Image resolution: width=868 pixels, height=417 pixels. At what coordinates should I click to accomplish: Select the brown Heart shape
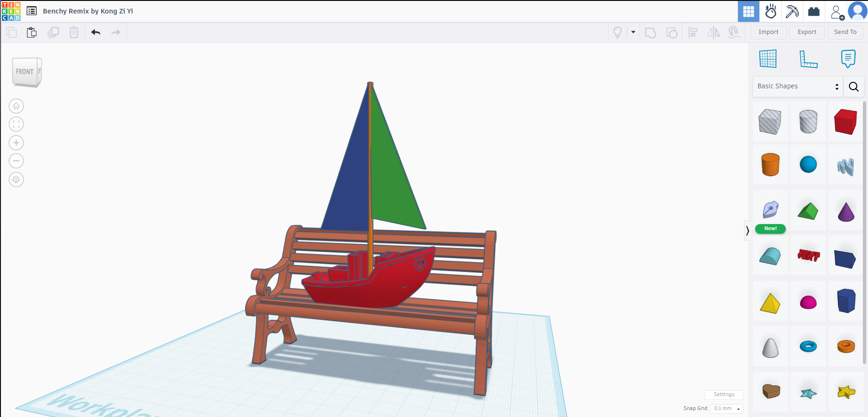771,391
